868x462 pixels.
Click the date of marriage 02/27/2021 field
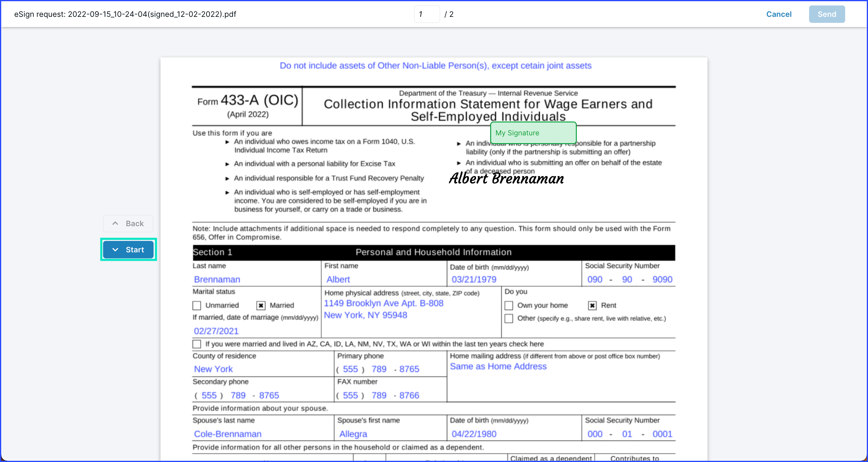pyautogui.click(x=216, y=331)
